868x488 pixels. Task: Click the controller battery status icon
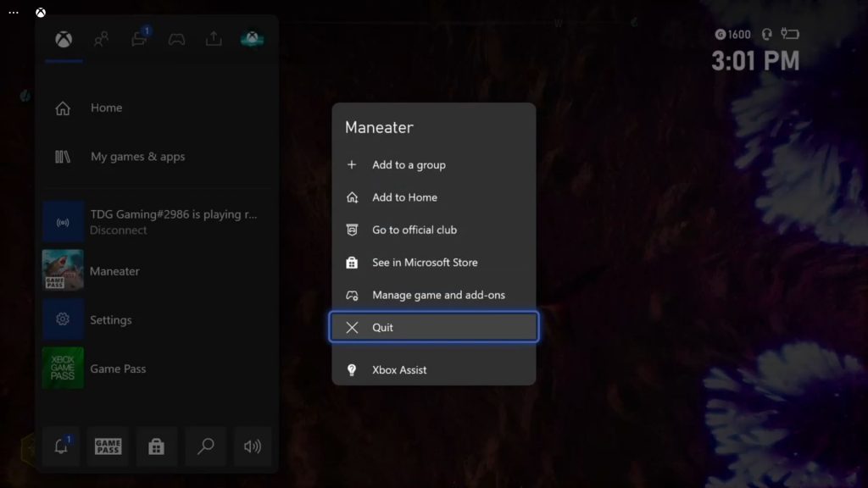click(x=790, y=34)
